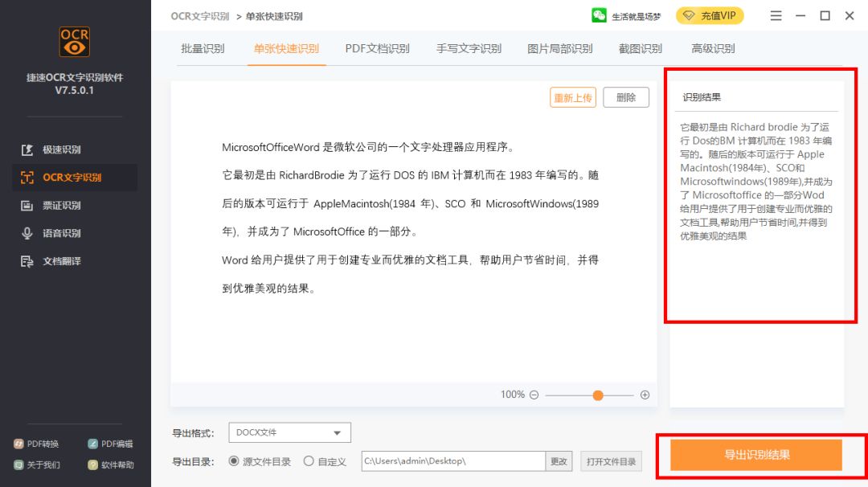868x487 pixels.
Task: Select the 自定义 radio option
Action: click(325, 461)
